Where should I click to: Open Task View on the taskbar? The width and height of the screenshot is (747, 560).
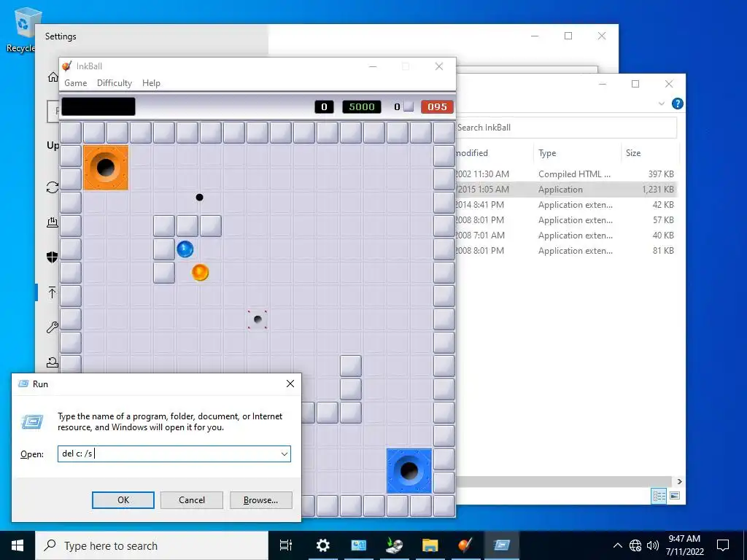tap(286, 545)
